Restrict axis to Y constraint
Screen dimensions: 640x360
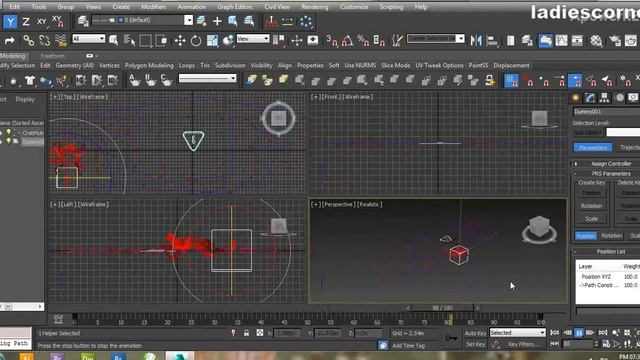pos(10,22)
